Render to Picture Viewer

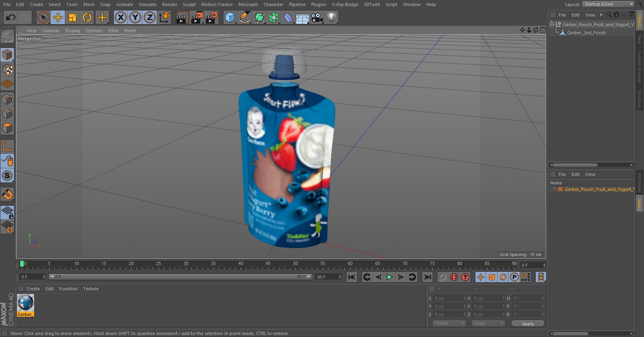197,17
